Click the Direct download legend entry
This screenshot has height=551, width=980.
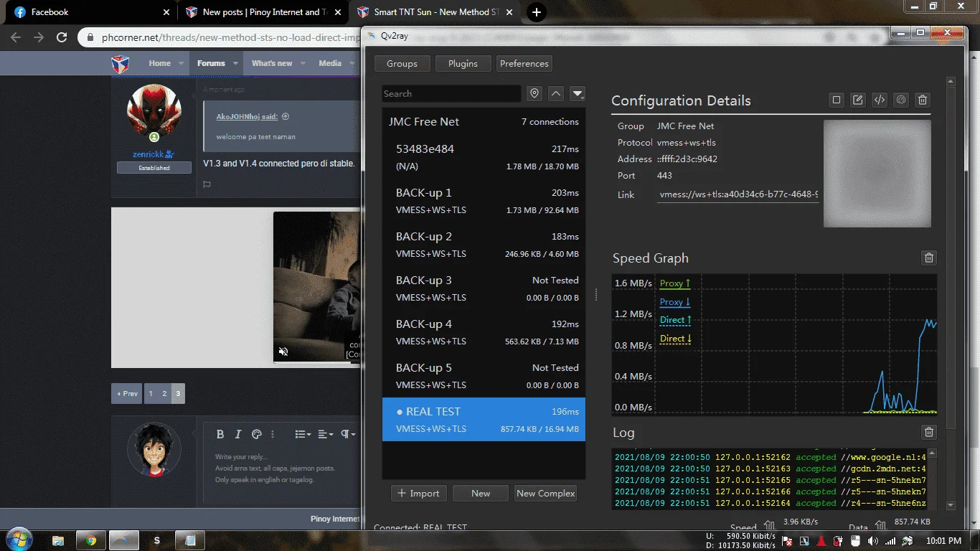[x=676, y=339]
